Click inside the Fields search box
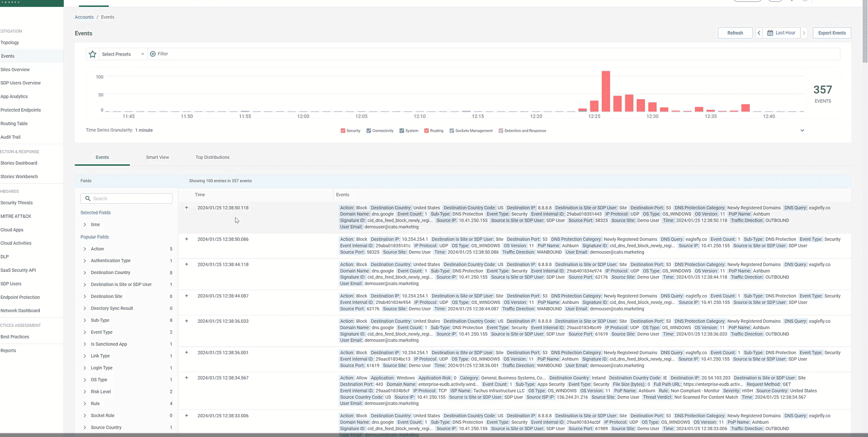The width and height of the screenshot is (868, 437). tap(127, 199)
